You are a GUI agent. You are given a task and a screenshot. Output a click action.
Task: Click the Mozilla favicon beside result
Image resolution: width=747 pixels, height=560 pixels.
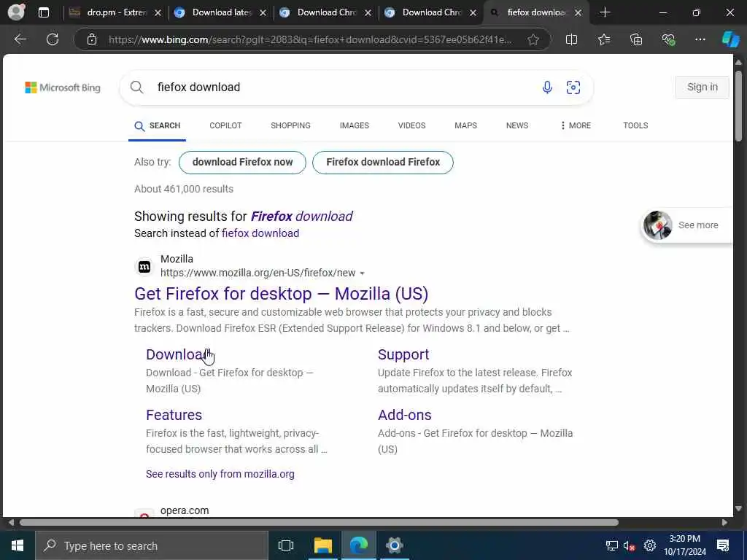pos(144,267)
